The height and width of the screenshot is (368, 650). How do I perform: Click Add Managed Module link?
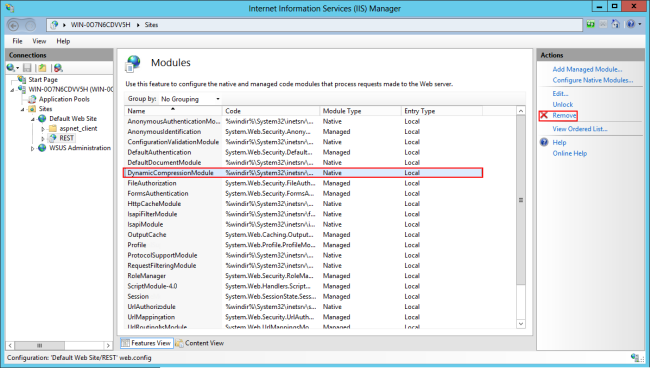[587, 69]
